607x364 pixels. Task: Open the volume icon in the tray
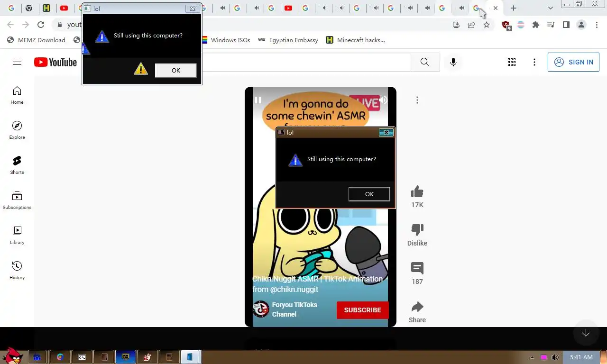pyautogui.click(x=555, y=357)
